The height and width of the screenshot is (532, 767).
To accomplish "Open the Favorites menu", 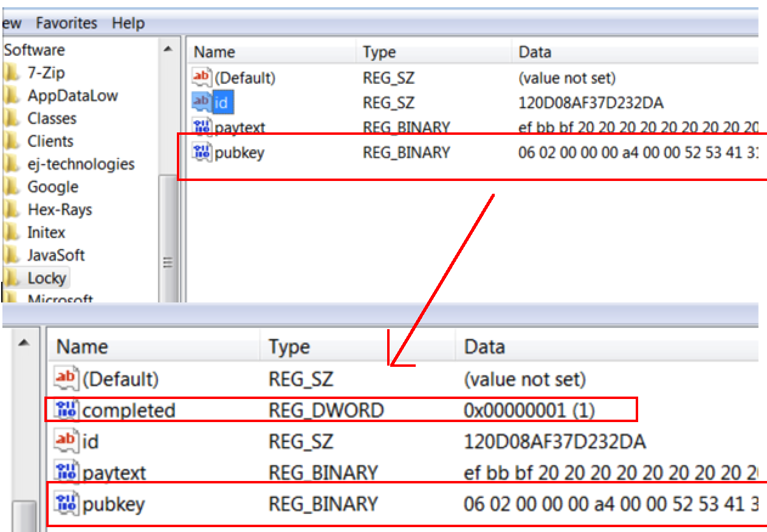I will [66, 23].
